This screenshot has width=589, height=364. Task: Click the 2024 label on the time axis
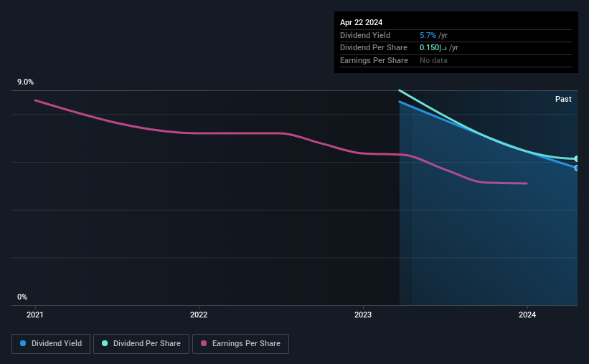(x=527, y=315)
